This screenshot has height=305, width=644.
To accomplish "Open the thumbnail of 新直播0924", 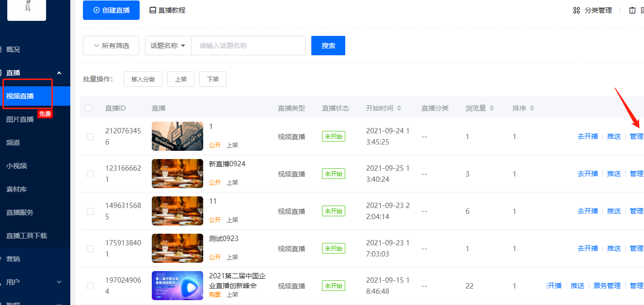I will (177, 174).
